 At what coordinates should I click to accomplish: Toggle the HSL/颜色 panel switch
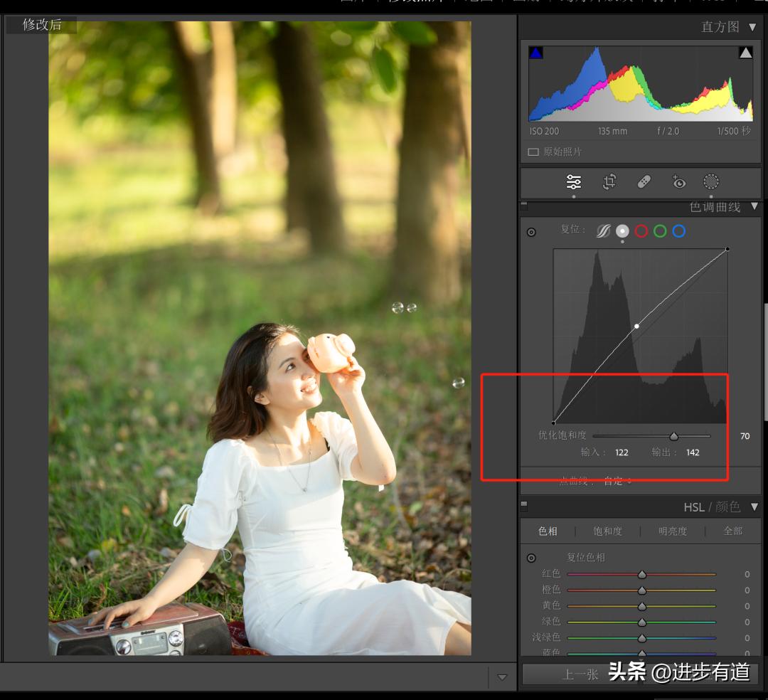(x=523, y=506)
